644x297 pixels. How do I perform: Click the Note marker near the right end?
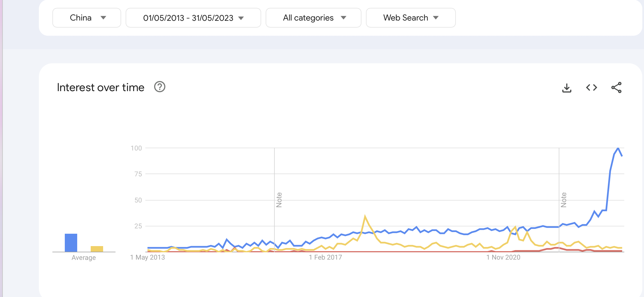click(563, 200)
